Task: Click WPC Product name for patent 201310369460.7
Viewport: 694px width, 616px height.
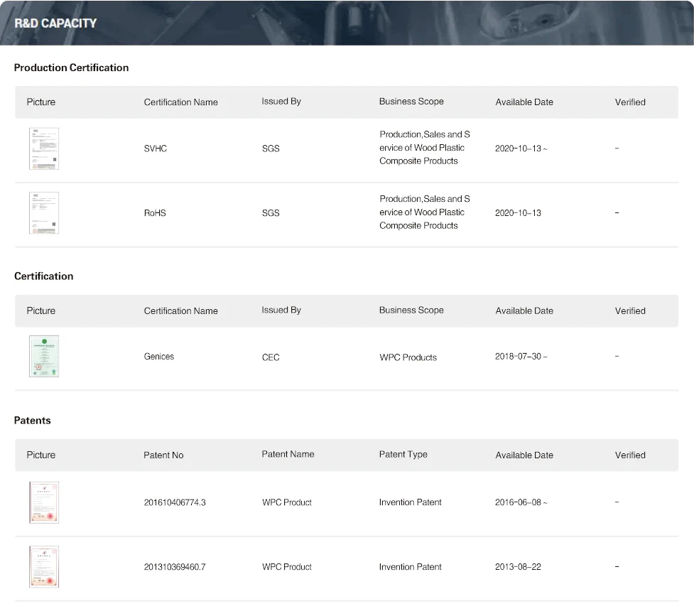Action: coord(287,567)
